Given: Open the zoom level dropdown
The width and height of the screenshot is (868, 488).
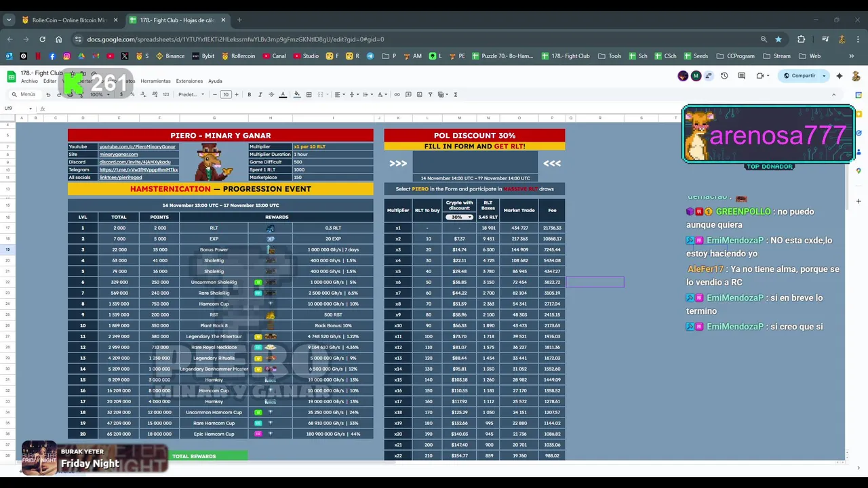Looking at the screenshot, I should pyautogui.click(x=100, y=95).
